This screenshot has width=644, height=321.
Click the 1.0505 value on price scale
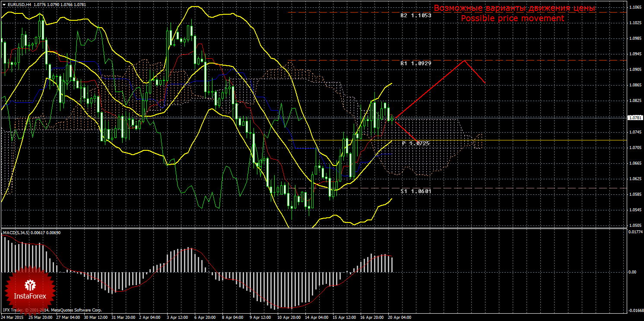coord(634,226)
